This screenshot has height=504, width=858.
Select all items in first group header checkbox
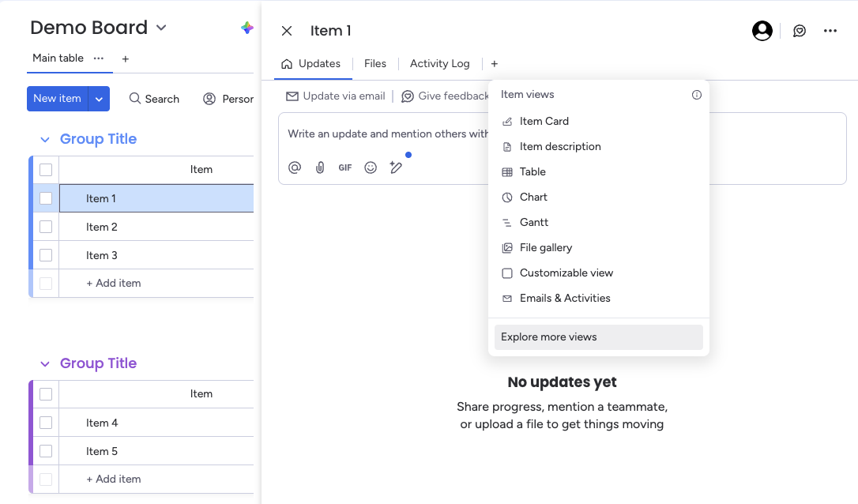pyautogui.click(x=46, y=170)
